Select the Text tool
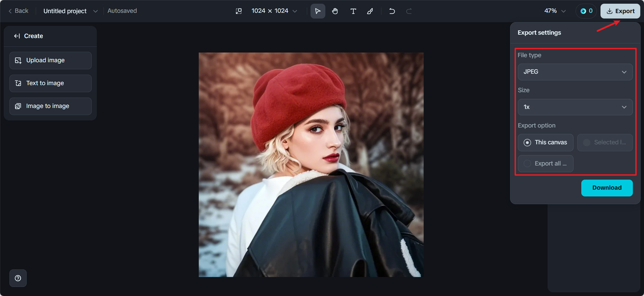 [x=353, y=11]
